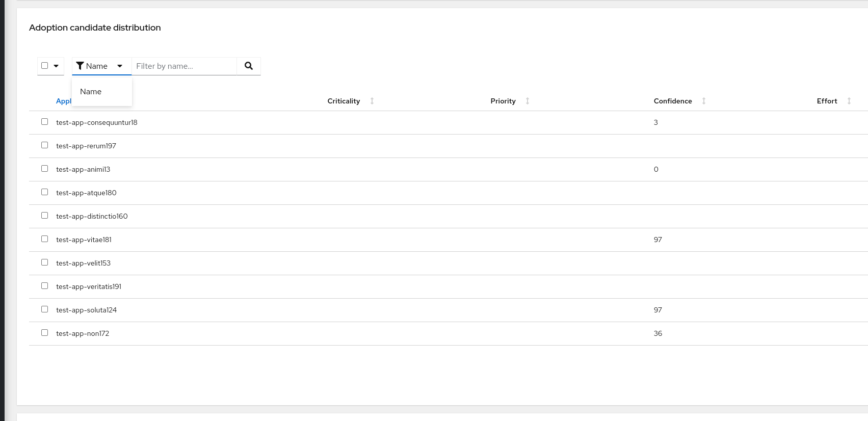Image resolution: width=868 pixels, height=421 pixels.
Task: Select the Name option in filter menu
Action: (102, 92)
